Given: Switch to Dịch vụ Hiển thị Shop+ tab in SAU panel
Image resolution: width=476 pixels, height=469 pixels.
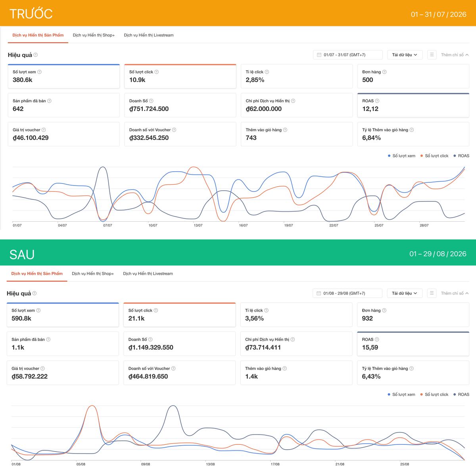Looking at the screenshot, I should 93,274.
